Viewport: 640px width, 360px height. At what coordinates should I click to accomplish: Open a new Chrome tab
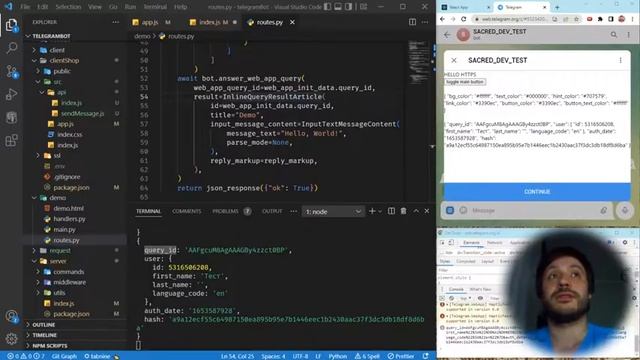(557, 7)
